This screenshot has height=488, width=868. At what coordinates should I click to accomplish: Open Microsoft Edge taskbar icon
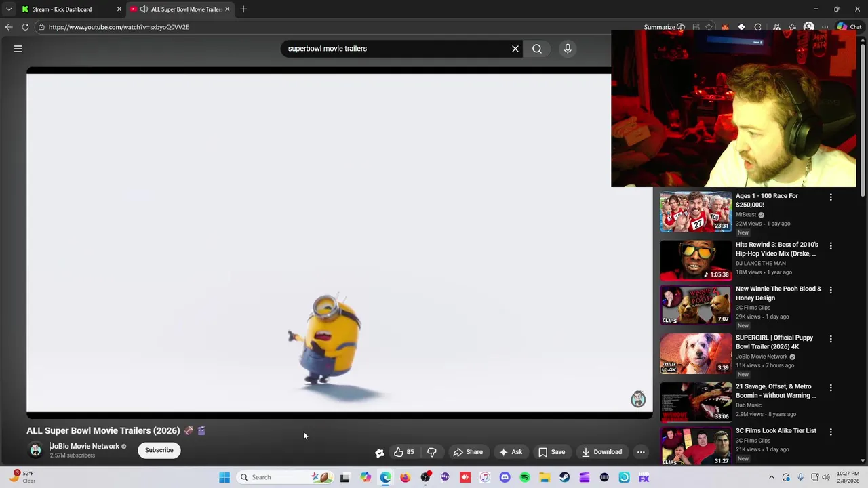tap(385, 477)
